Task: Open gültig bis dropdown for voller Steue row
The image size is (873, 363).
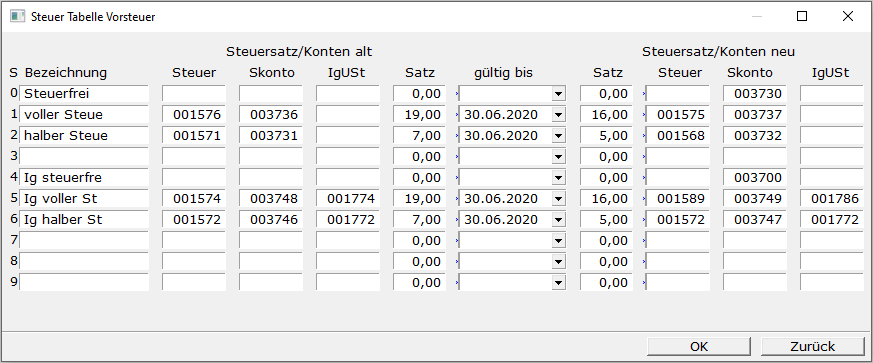Action: 558,115
